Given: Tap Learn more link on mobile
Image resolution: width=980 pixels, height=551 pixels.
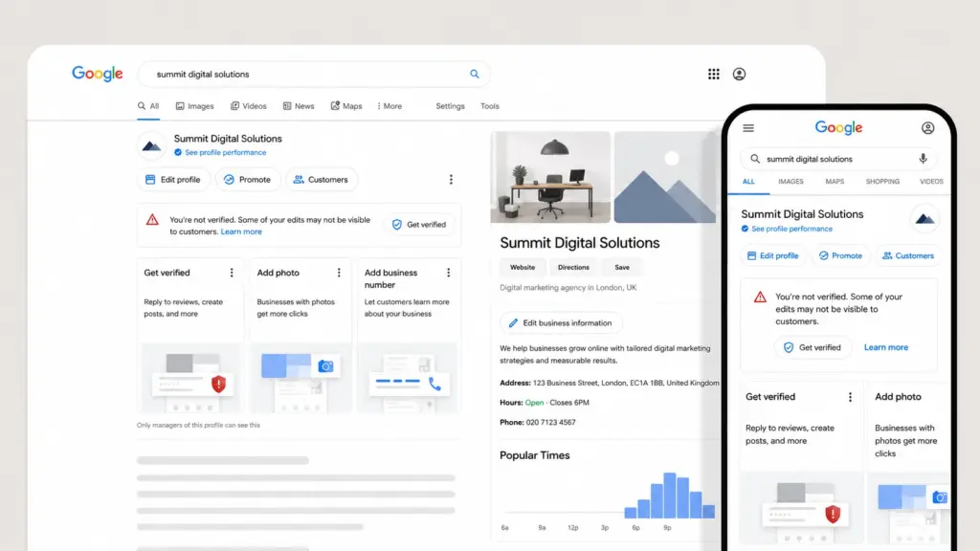Looking at the screenshot, I should 885,347.
